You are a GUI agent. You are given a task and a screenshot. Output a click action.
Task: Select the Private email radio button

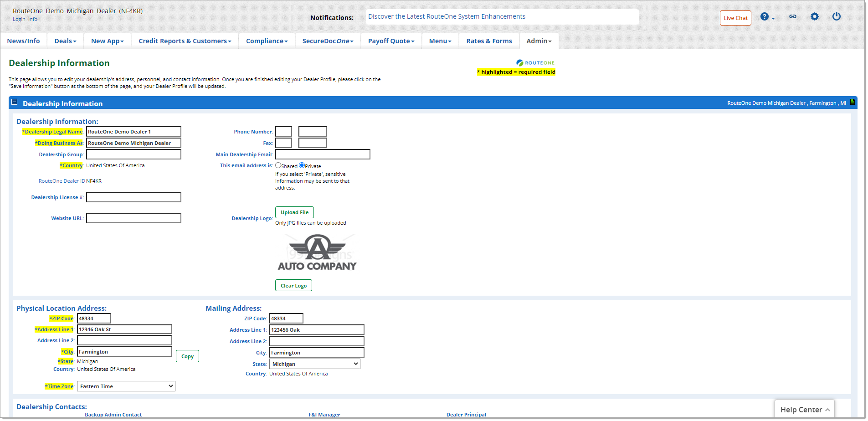(302, 165)
